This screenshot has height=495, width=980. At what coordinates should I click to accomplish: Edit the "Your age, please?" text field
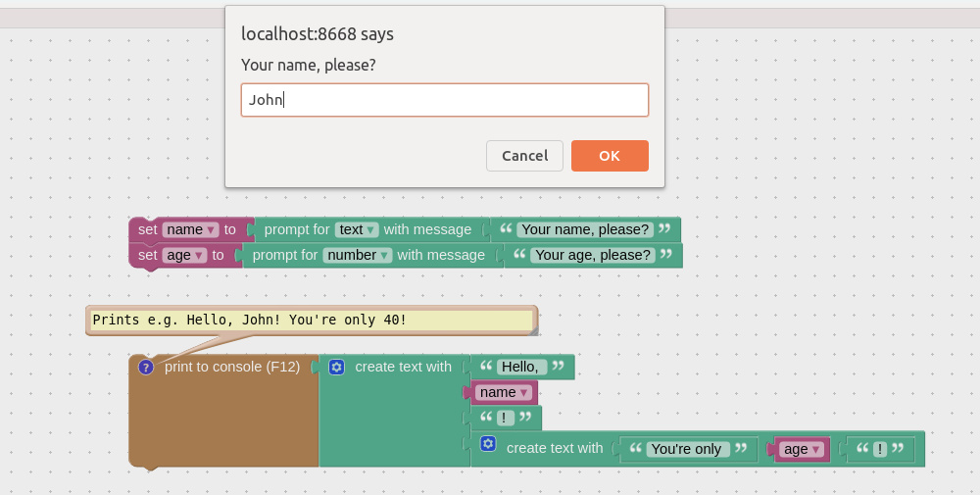(x=593, y=255)
